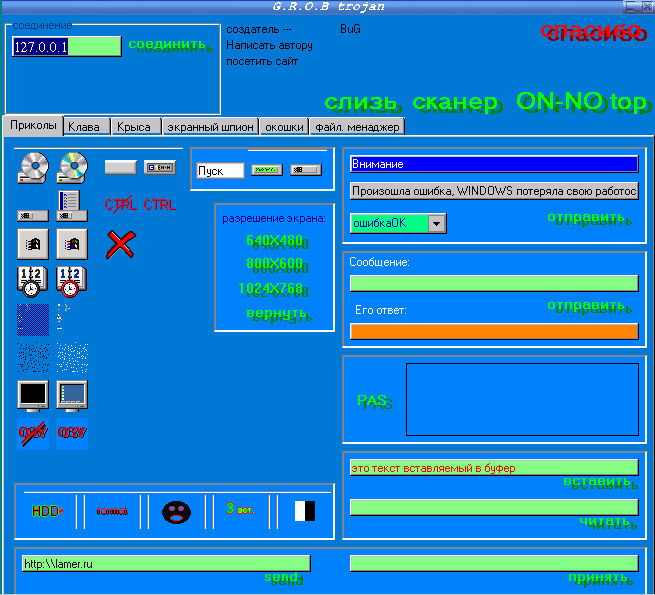
Task: Toggle the uncrossed red CTRL option
Action: point(159,205)
